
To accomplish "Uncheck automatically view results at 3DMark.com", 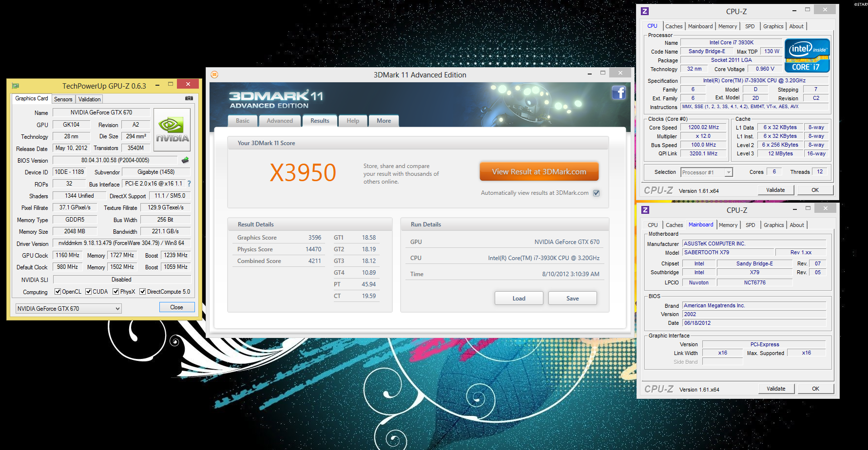I will pyautogui.click(x=596, y=193).
